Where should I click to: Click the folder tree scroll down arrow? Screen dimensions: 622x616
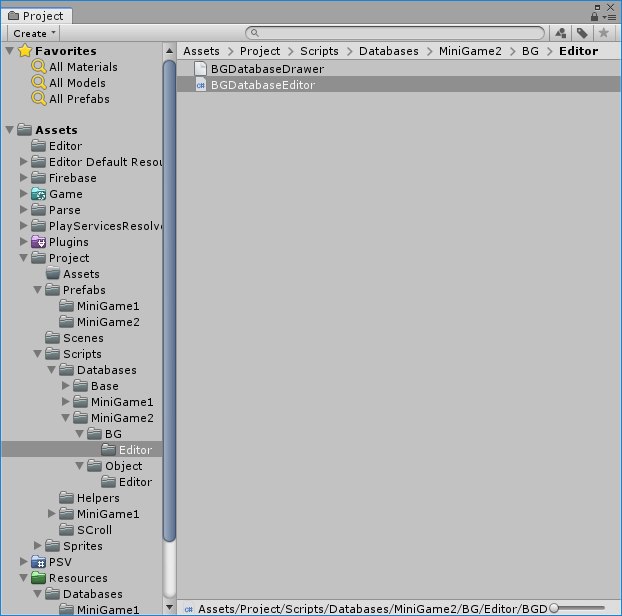point(169,607)
